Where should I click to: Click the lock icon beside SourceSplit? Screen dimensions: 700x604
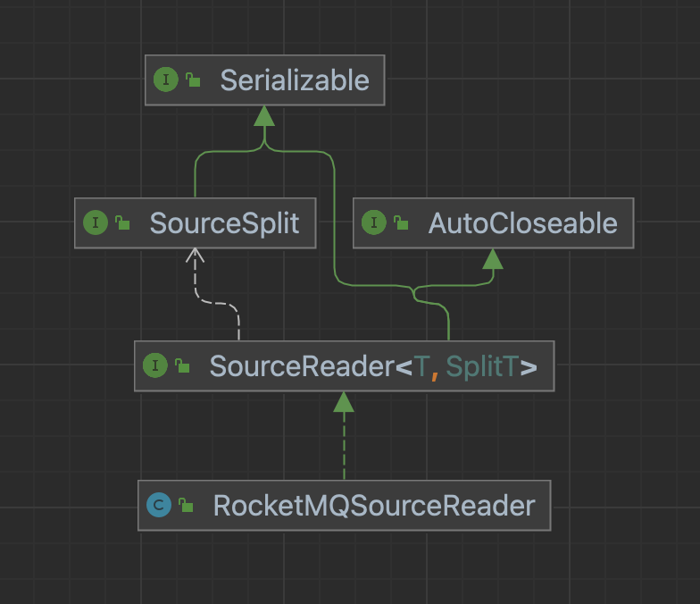[x=122, y=223]
